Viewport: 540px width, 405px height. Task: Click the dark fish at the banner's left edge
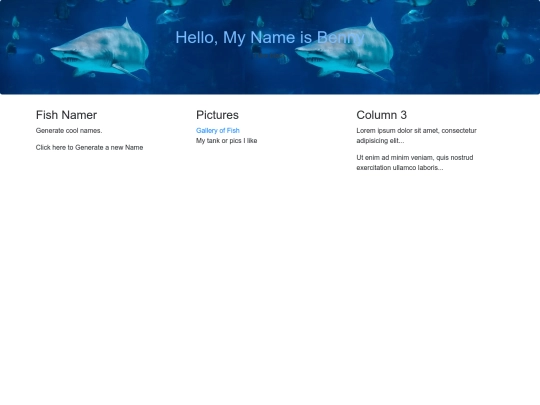tap(11, 48)
